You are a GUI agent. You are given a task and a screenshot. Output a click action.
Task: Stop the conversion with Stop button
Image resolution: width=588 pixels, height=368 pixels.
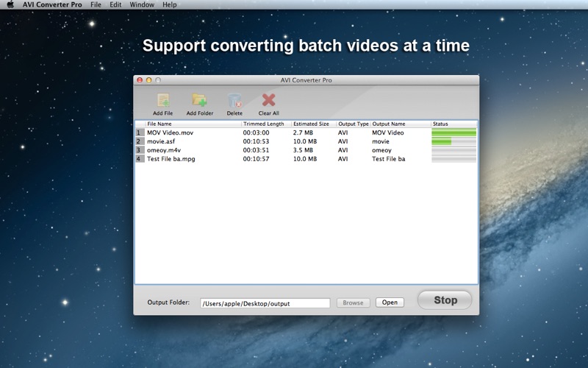coord(445,300)
